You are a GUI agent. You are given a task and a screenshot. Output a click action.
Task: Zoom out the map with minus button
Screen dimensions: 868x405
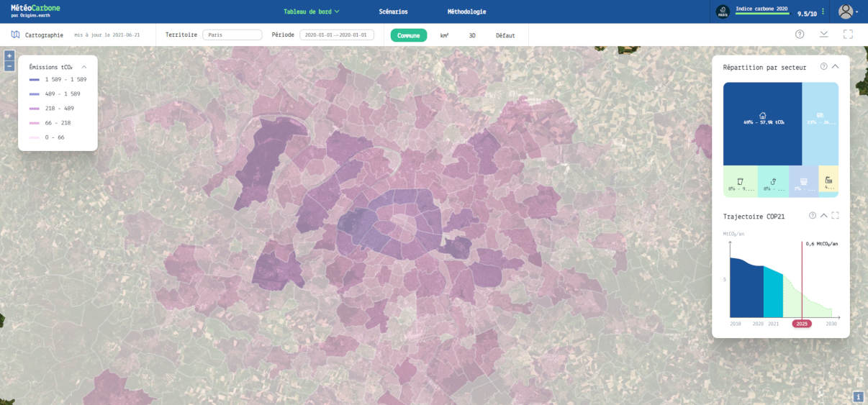click(9, 66)
